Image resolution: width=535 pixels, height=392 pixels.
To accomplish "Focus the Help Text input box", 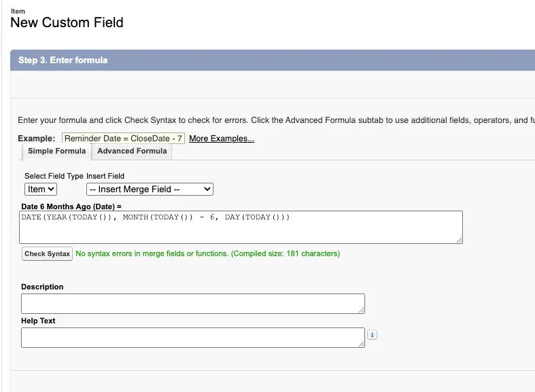I will coord(193,338).
